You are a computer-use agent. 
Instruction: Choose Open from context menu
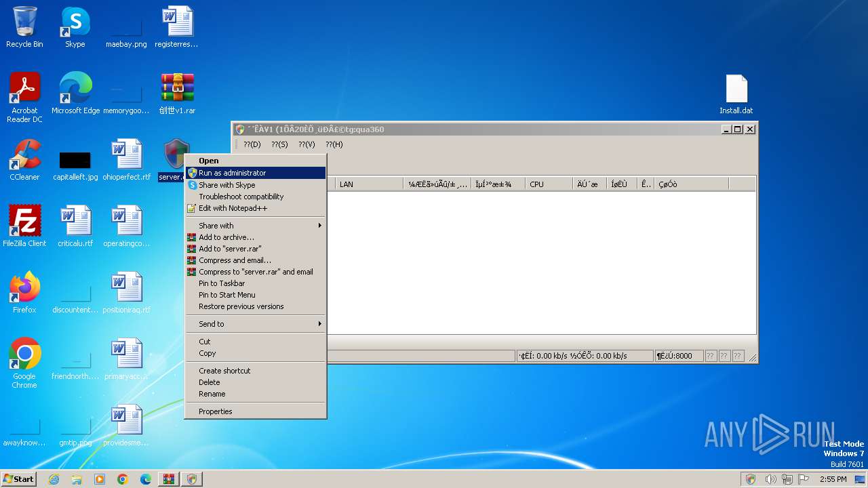pos(256,161)
